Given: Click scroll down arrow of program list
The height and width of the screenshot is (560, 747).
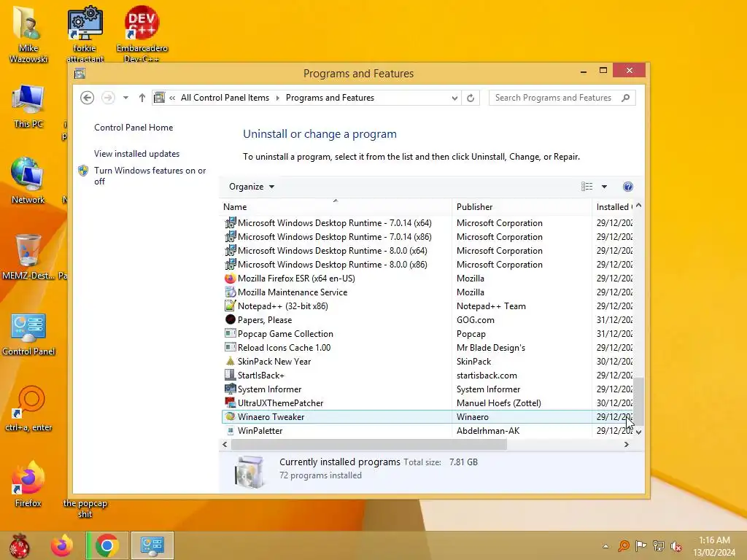Looking at the screenshot, I should tap(639, 432).
